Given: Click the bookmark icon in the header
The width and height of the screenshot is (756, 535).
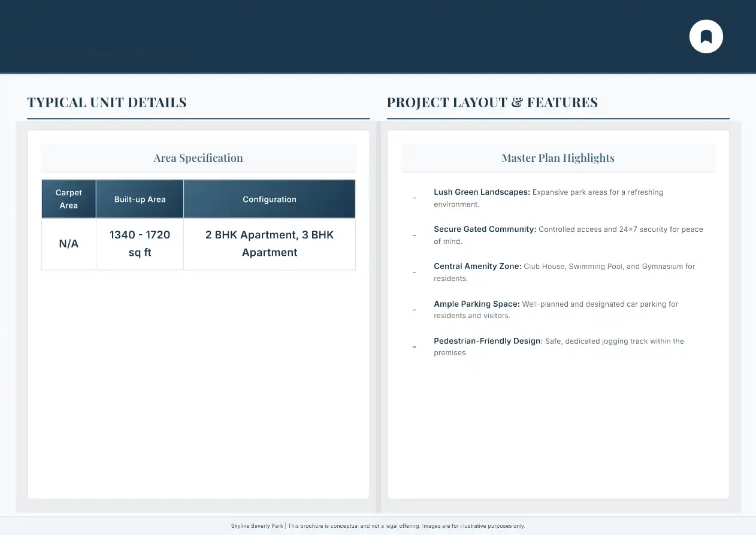Looking at the screenshot, I should click(706, 37).
